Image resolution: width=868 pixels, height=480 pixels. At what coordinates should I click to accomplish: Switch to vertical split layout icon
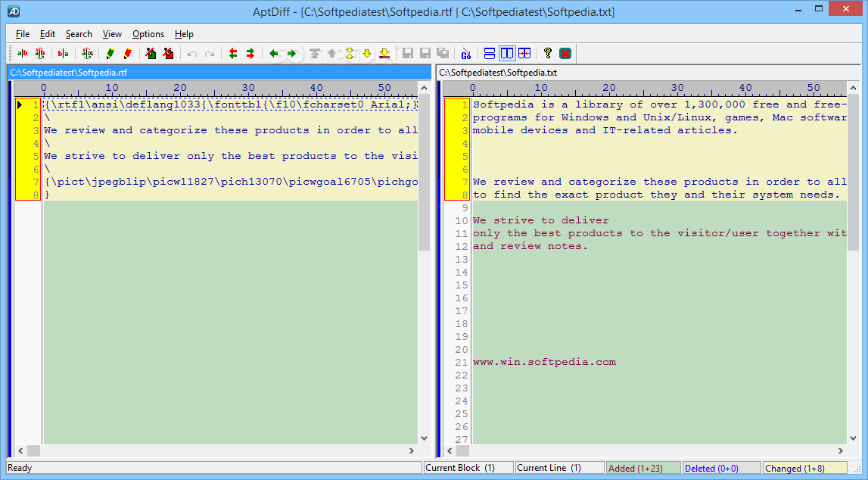[507, 53]
